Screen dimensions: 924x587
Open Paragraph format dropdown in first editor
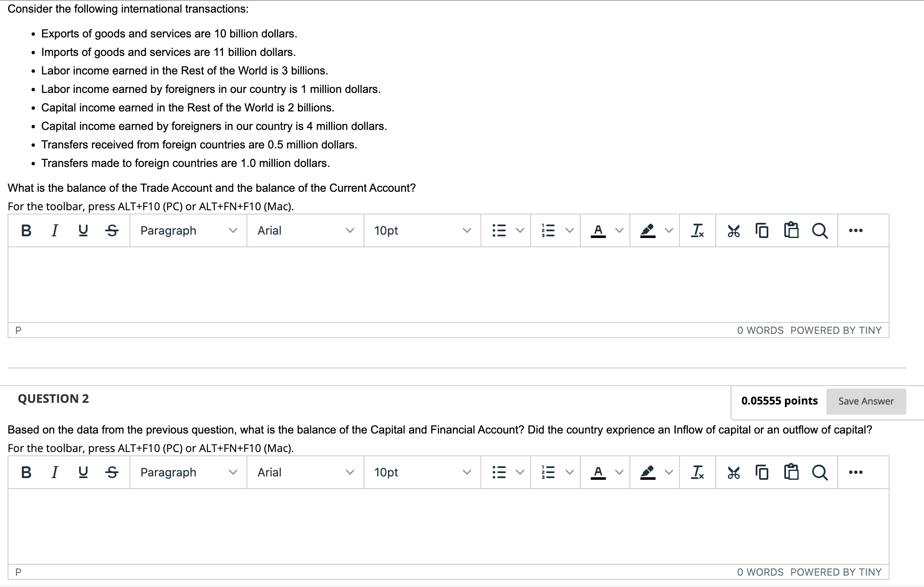[188, 230]
